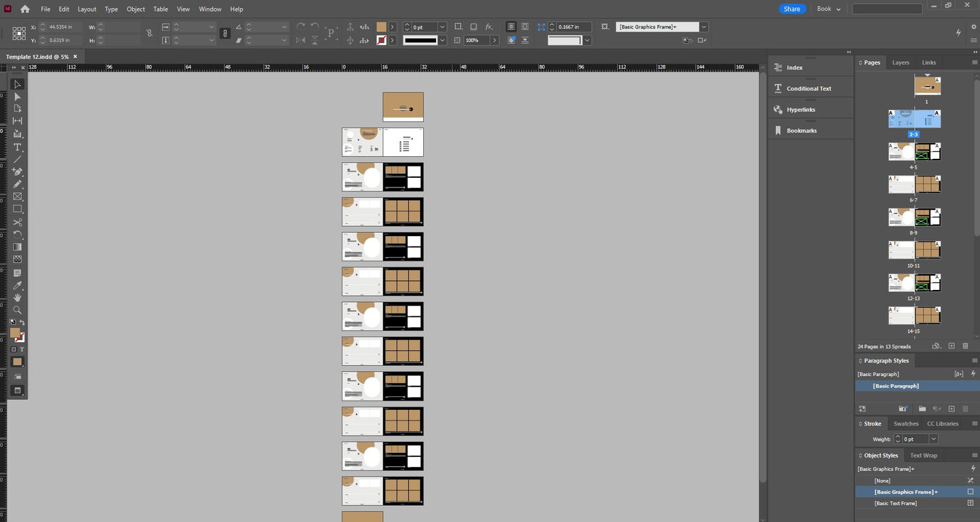
Task: Swap fill and stroke colors
Action: (22, 322)
